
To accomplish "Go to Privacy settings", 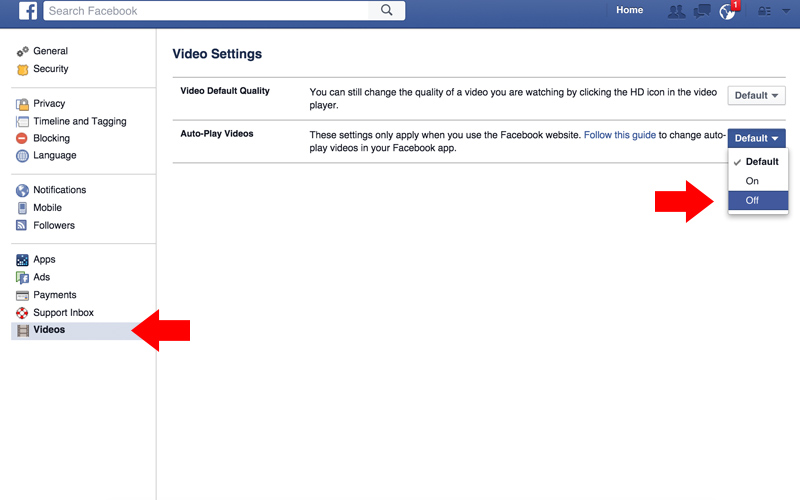I will pyautogui.click(x=49, y=104).
